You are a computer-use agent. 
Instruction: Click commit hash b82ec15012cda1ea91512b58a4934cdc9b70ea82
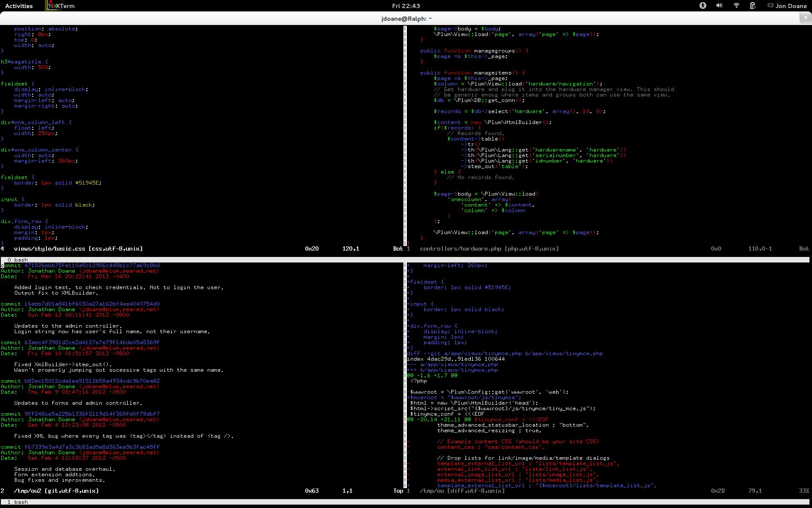tap(92, 381)
